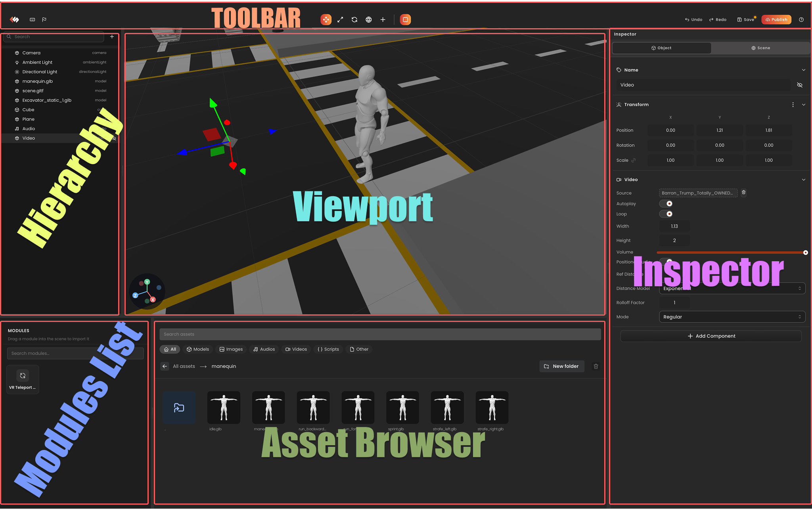812x509 pixels.
Task: Enable Autoplay for the Video
Action: pos(666,203)
